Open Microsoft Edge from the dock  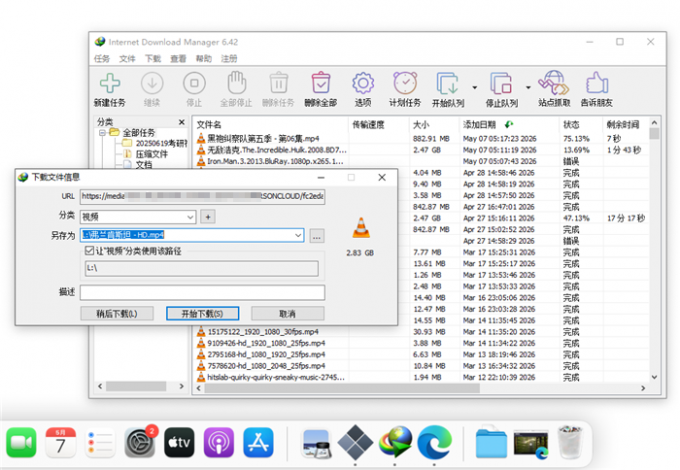coord(435,442)
